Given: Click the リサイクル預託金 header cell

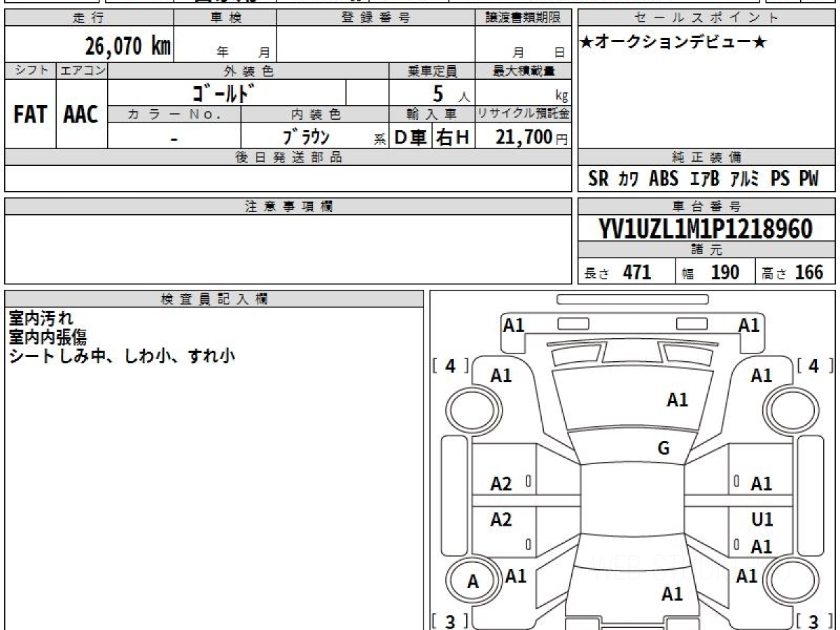Looking at the screenshot, I should click(x=524, y=114).
